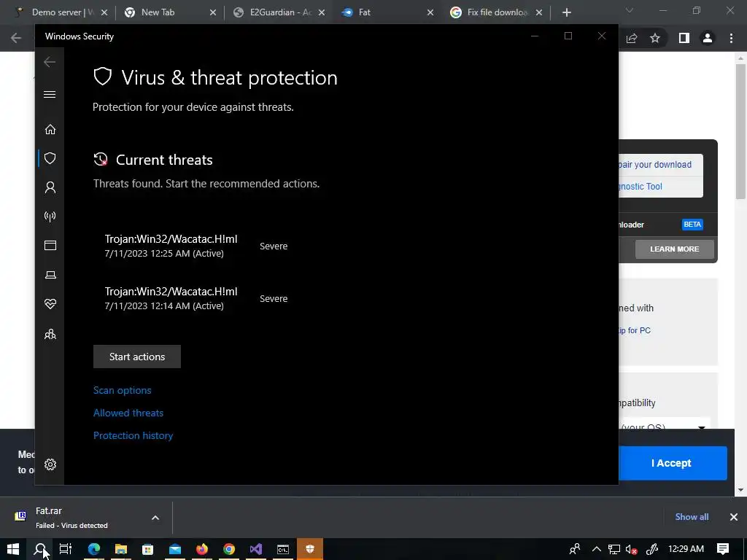Click Show all downloads link
Viewport: 747px width, 560px height.
692,517
